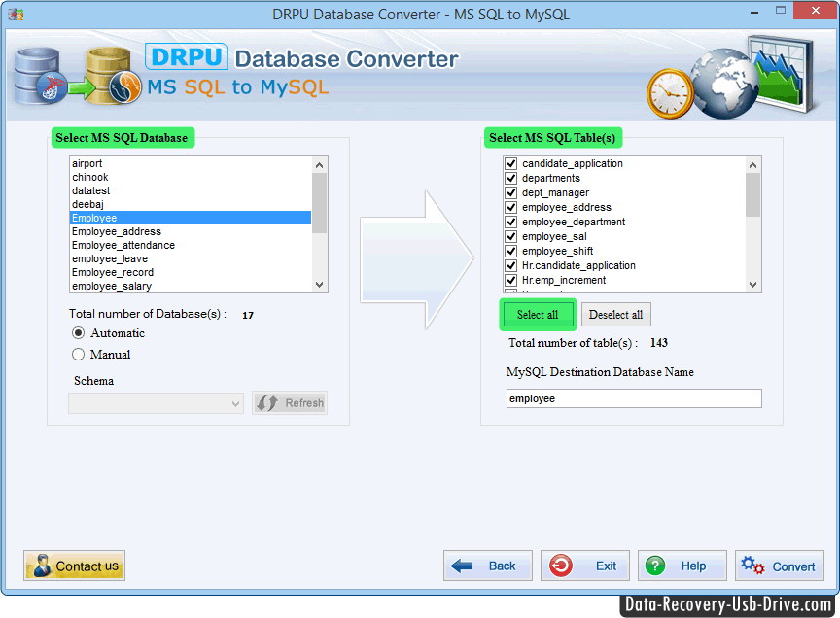The width and height of the screenshot is (840, 618).
Task: Click the Contact us person icon
Action: (41, 566)
